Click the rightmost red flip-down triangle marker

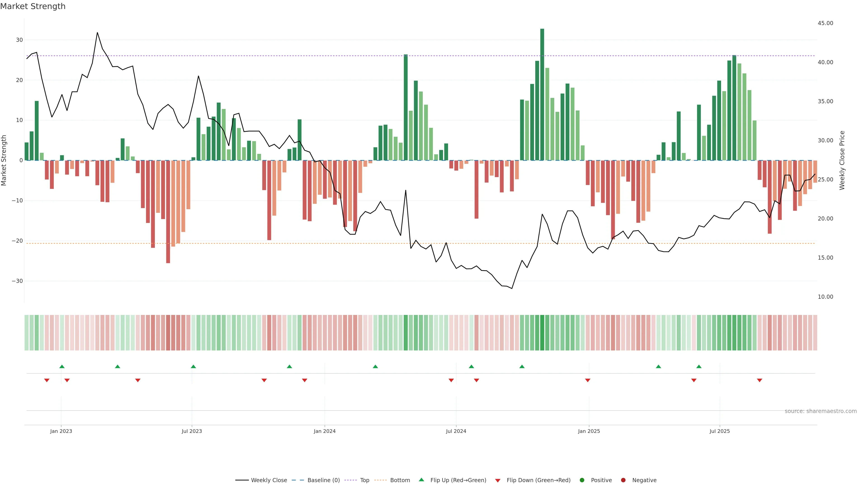tap(759, 380)
